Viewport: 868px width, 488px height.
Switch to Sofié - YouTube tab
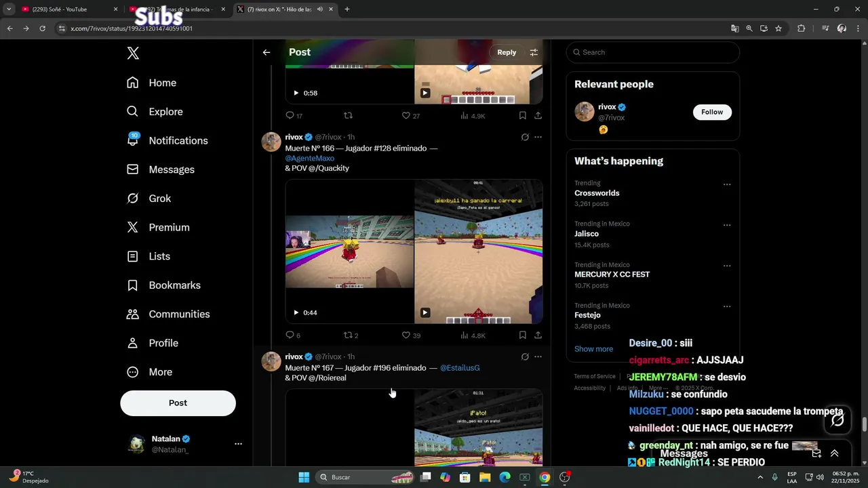coord(68,9)
